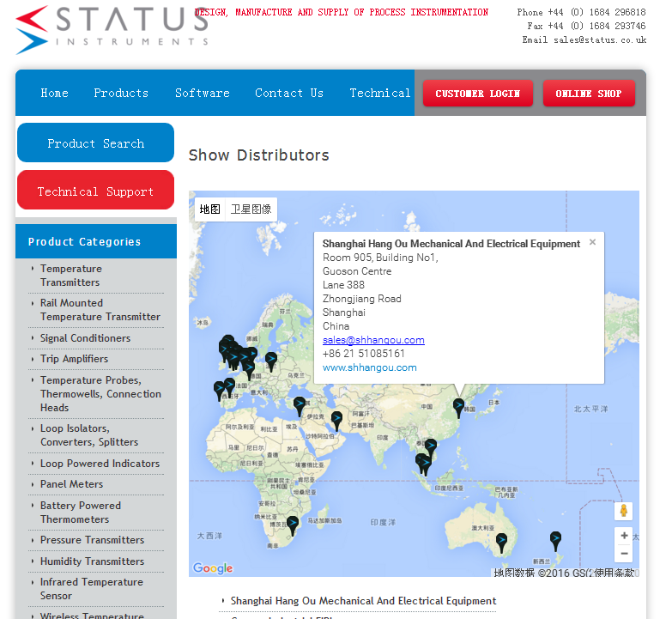Zoom in on the map with plus
The height and width of the screenshot is (619, 672).
tap(624, 536)
